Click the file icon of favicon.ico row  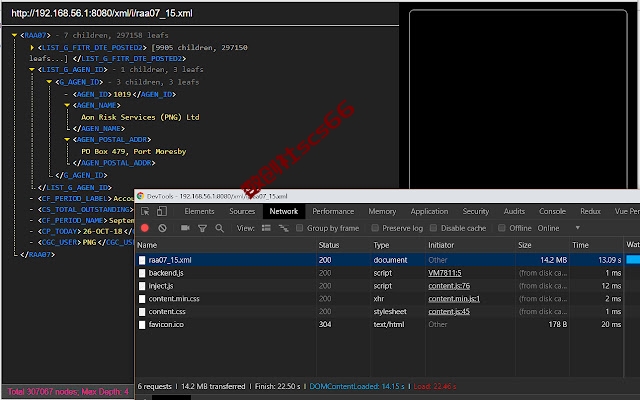142,325
